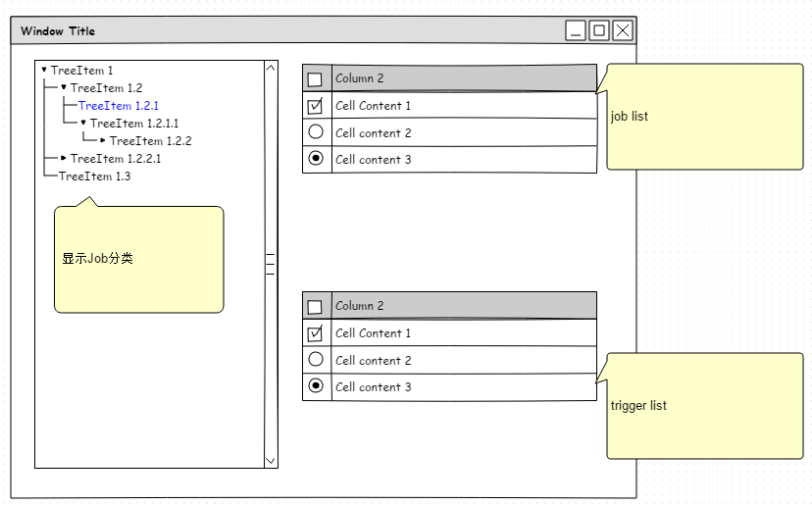Expand the TreeItem 1.2.2 arrow
The width and height of the screenshot is (812, 505).
[103, 140]
